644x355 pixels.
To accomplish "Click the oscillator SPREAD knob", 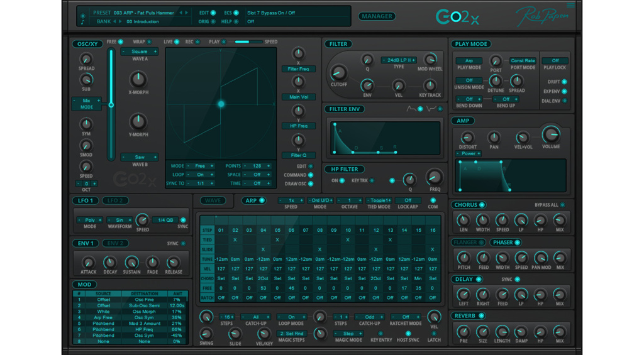I will click(86, 59).
